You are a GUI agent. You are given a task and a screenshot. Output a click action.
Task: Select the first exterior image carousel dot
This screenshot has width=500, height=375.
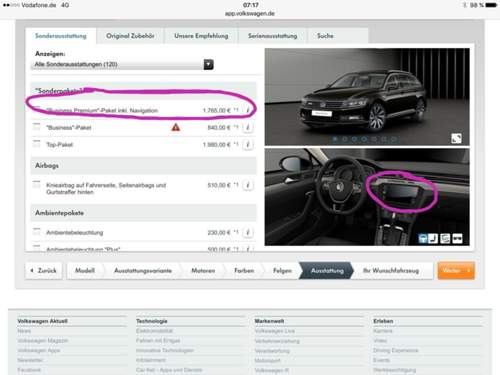335,139
